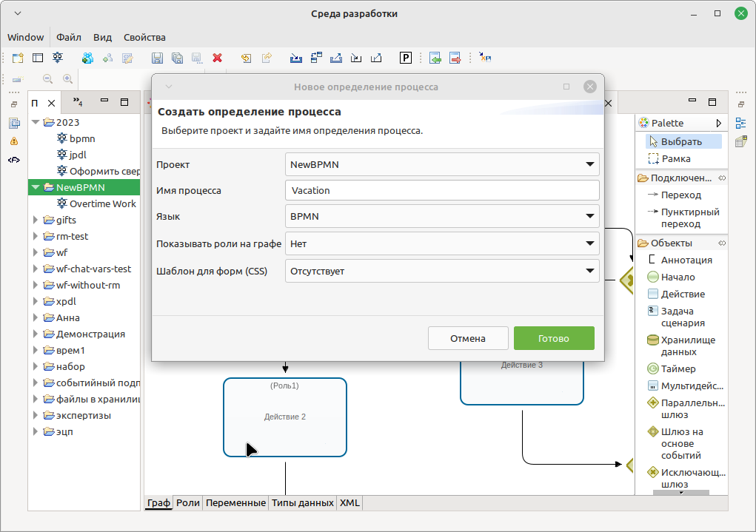Pick the Переход transition tool
This screenshot has height=532, width=756.
pyautogui.click(x=675, y=195)
